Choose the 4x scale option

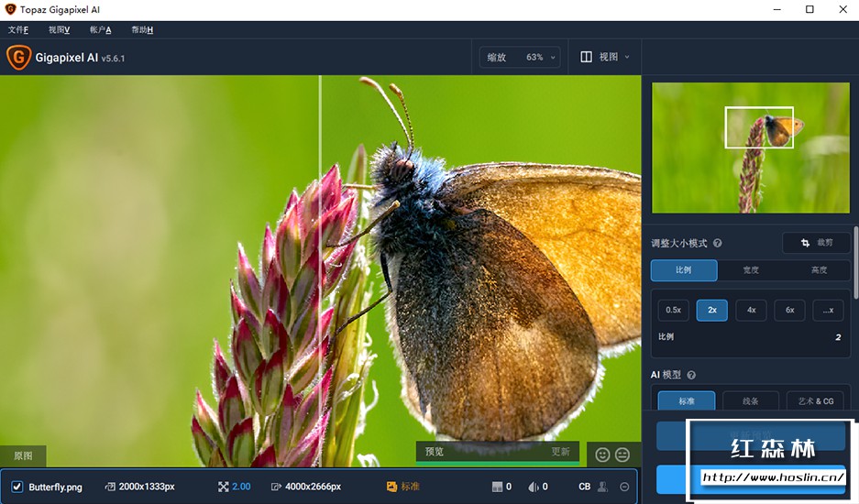tap(751, 310)
